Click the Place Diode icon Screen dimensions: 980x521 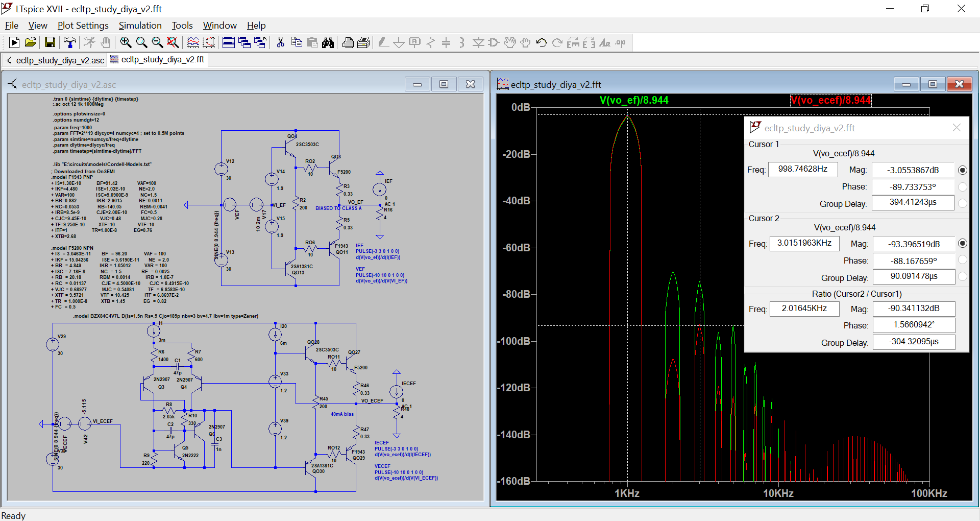tap(478, 43)
